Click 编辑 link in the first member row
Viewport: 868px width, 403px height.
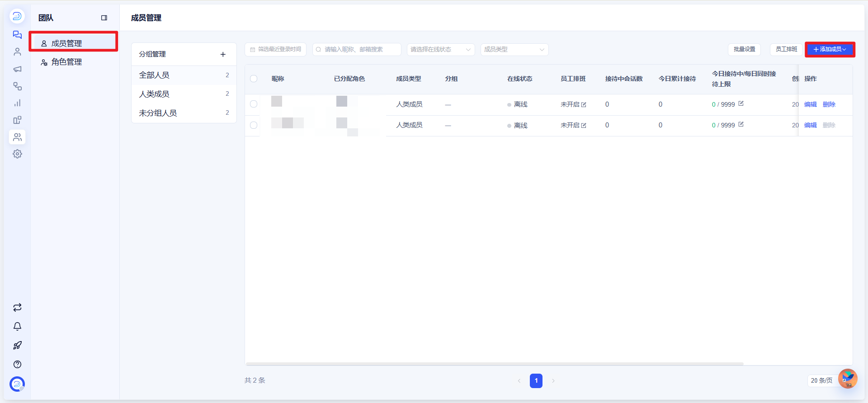tap(811, 104)
